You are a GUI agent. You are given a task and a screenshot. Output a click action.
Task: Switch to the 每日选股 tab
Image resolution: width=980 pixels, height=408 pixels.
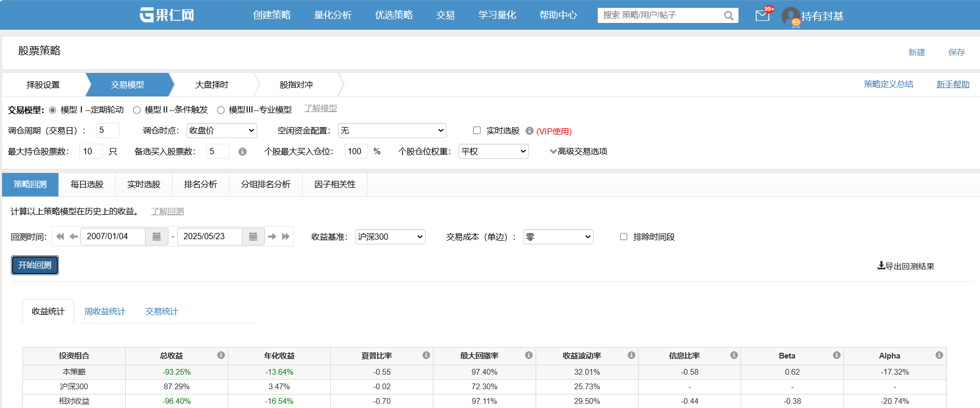click(87, 184)
